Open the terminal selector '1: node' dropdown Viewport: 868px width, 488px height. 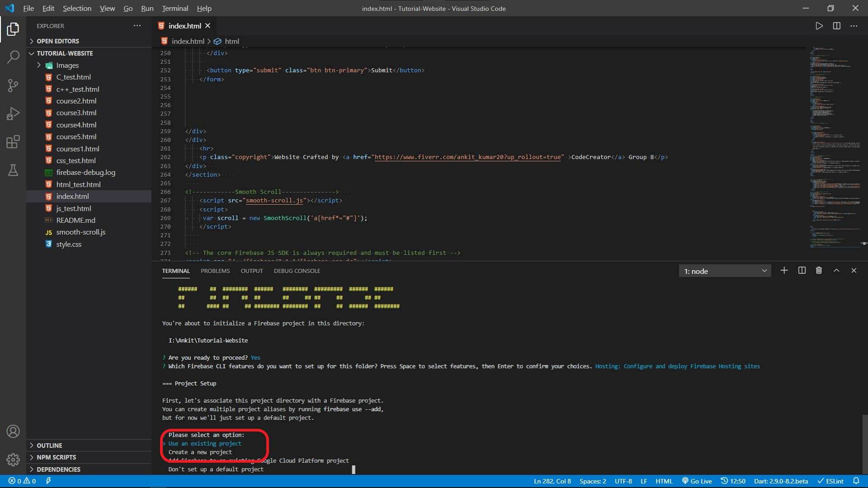[x=725, y=271]
